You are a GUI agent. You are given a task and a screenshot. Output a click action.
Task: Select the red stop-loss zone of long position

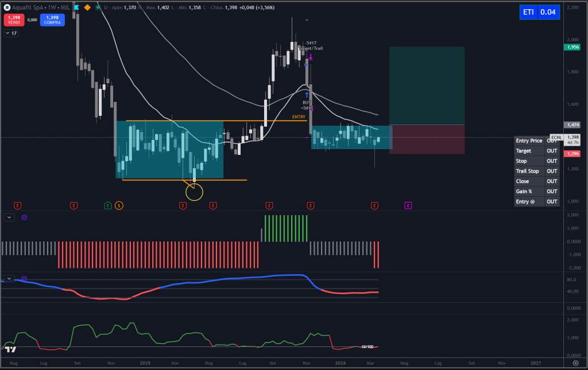pyautogui.click(x=427, y=139)
